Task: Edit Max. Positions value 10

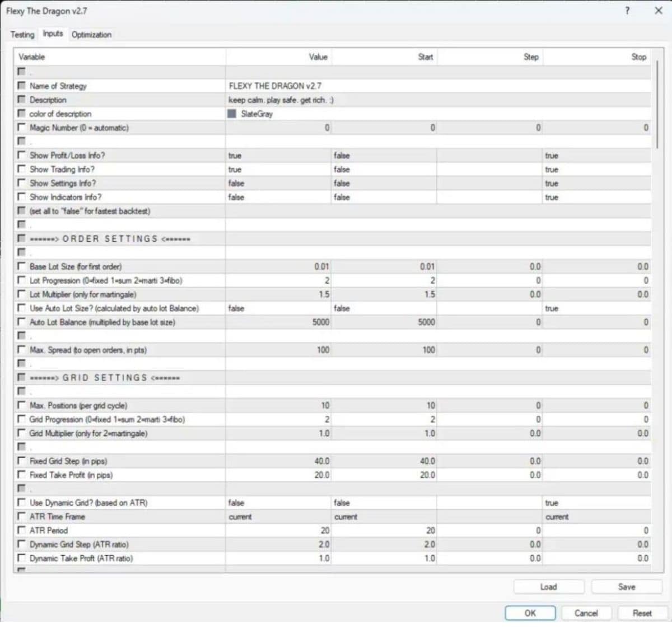Action: coord(278,405)
